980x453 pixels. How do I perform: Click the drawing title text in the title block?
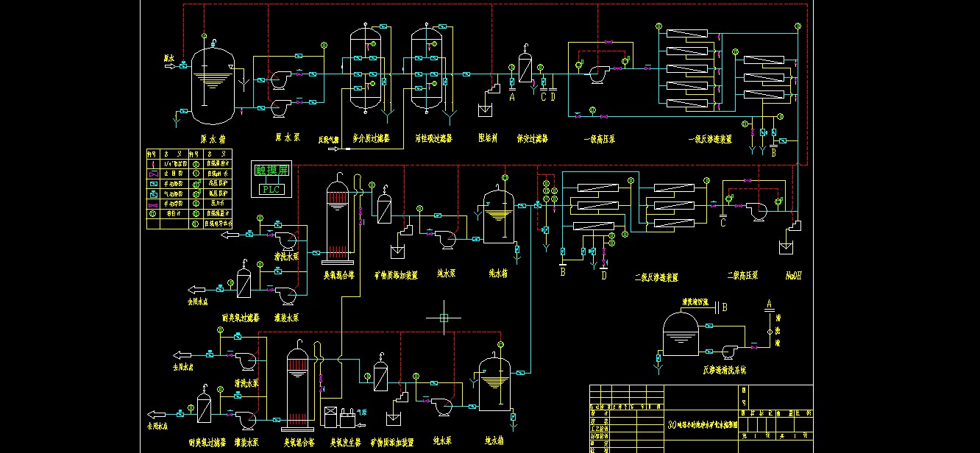[x=702, y=424]
